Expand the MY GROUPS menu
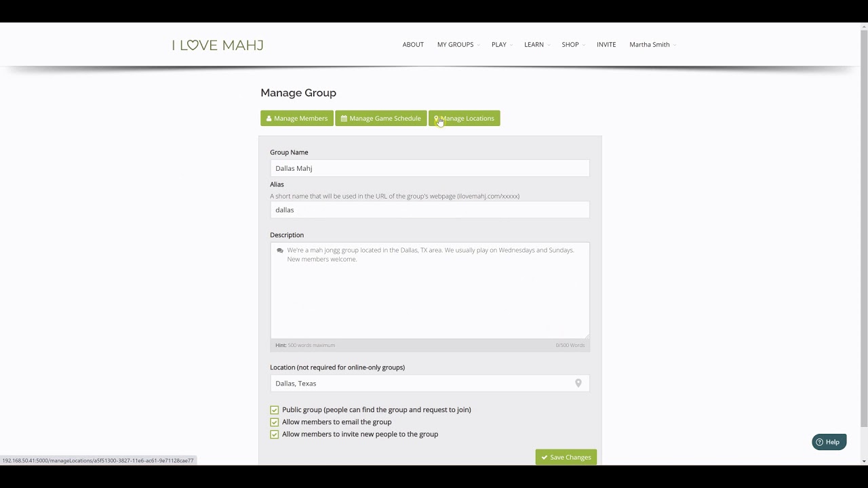This screenshot has width=868, height=488. point(458,45)
